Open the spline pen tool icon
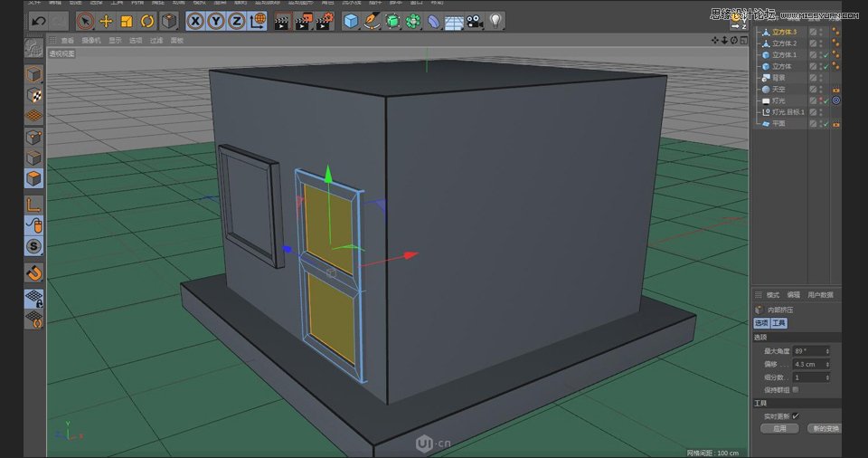The width and height of the screenshot is (868, 458). click(372, 22)
